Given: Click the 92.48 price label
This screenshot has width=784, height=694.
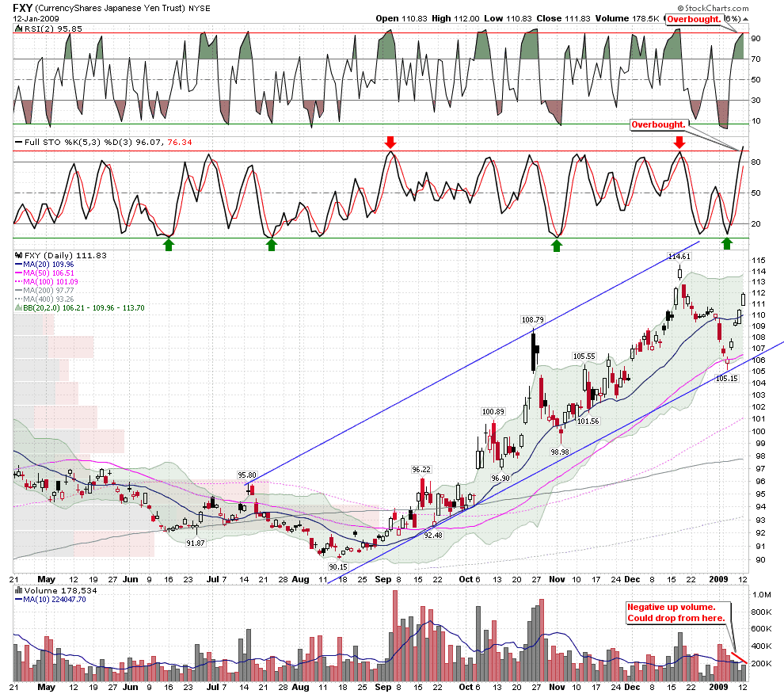Looking at the screenshot, I should coord(433,535).
